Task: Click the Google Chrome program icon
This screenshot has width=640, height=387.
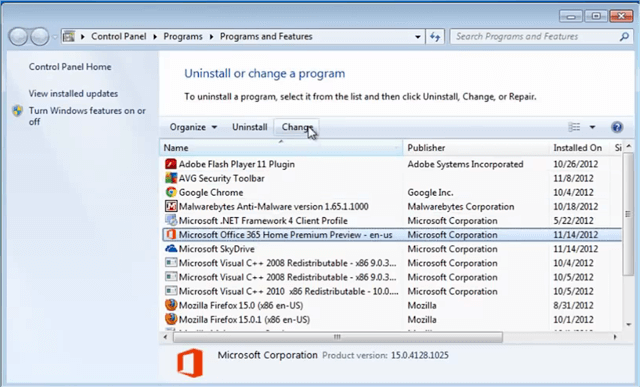Action: tap(171, 192)
